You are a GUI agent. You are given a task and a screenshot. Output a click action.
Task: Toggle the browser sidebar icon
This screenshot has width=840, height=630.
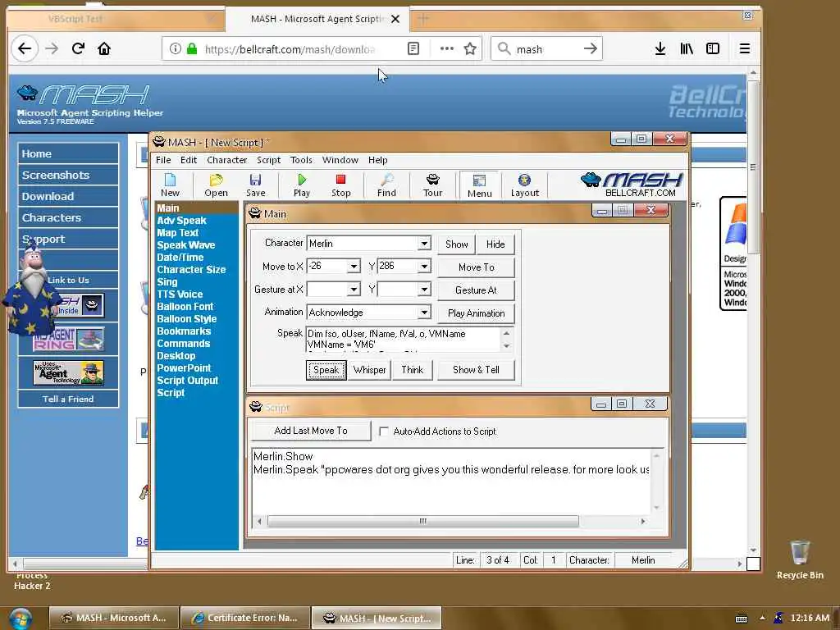[x=713, y=48]
